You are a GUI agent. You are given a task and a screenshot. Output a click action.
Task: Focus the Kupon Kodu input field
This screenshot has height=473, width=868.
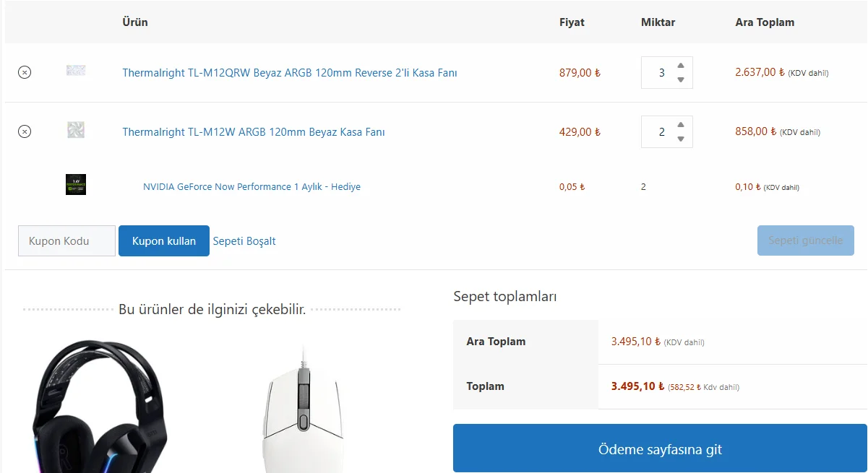[x=66, y=241]
